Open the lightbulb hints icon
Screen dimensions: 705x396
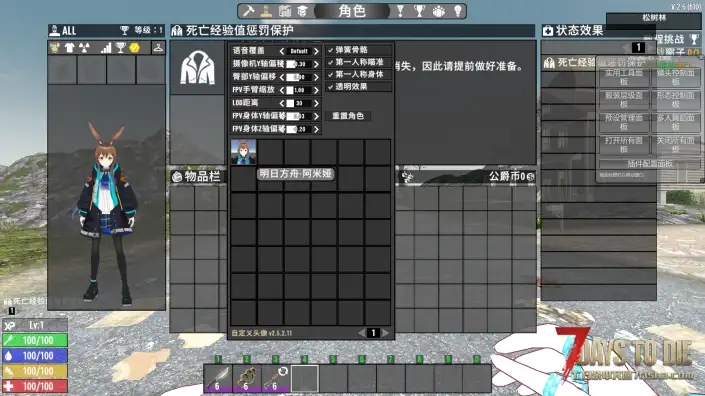pos(458,11)
